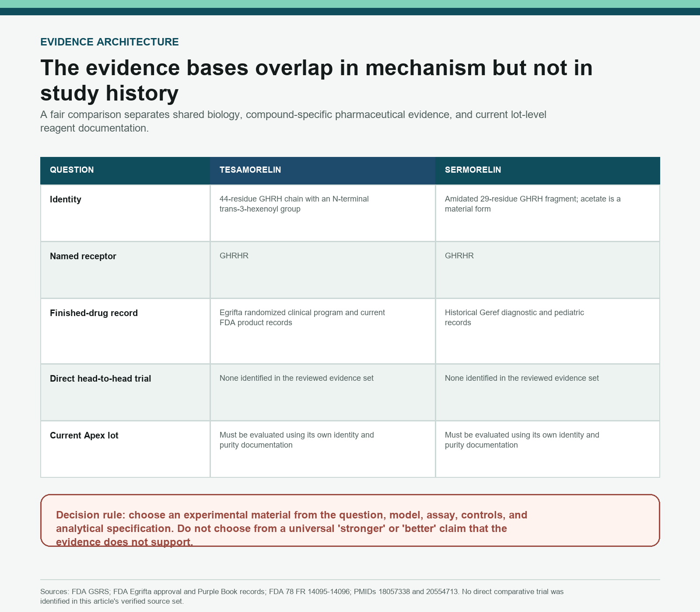The width and height of the screenshot is (700, 612).
Task: Select the QUESTION column header
Action: click(x=125, y=170)
